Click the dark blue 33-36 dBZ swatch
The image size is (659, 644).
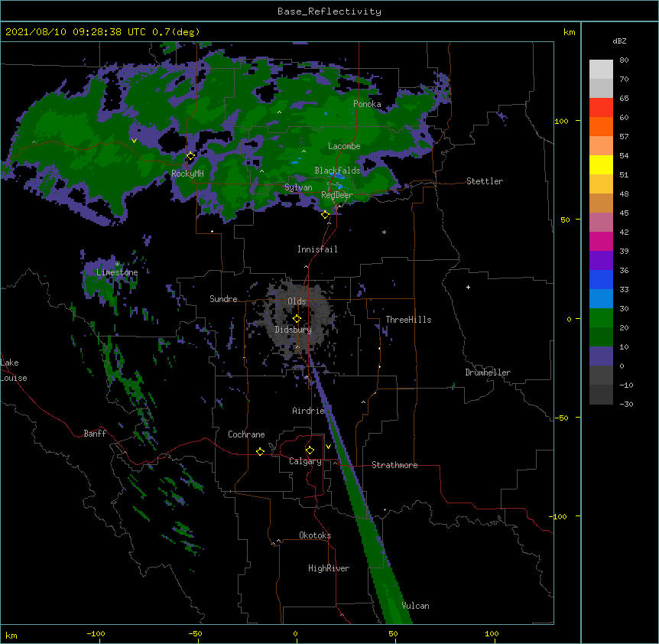pyautogui.click(x=601, y=279)
